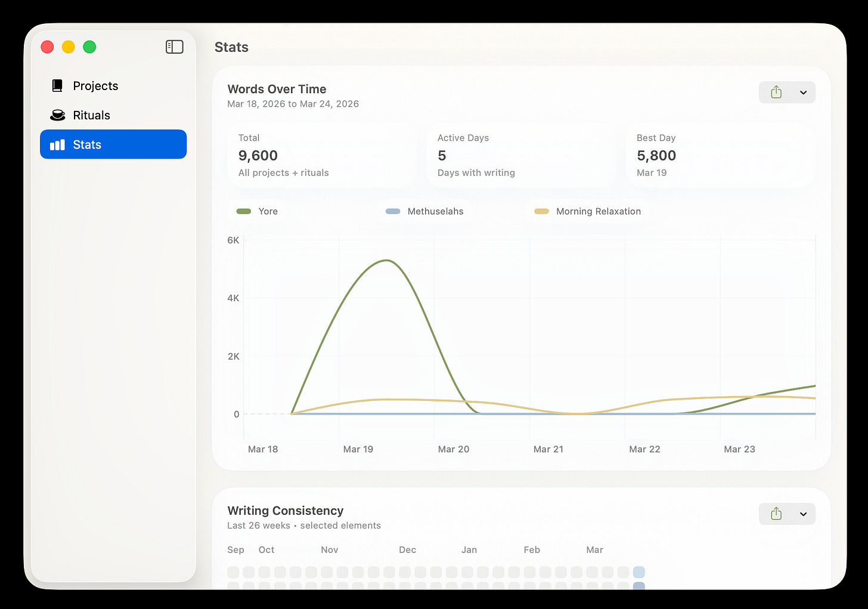Screen dimensions: 868x609
Task: Click the green Yore color swatch
Action: (243, 211)
